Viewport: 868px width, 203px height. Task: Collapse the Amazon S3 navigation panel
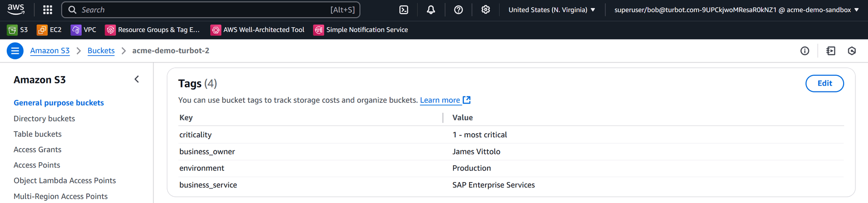(137, 79)
